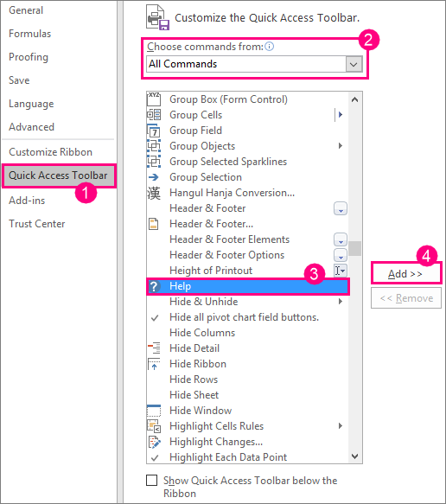Click the choose commands info icon
The height and width of the screenshot is (504, 446).
tap(270, 47)
